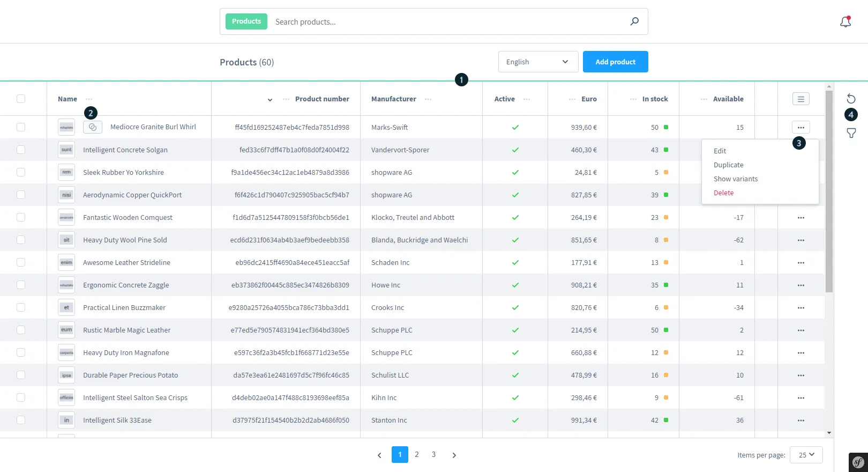Click variant icon beside Mediocre Granite Burl Whirl
This screenshot has width=868, height=472.
pos(93,127)
